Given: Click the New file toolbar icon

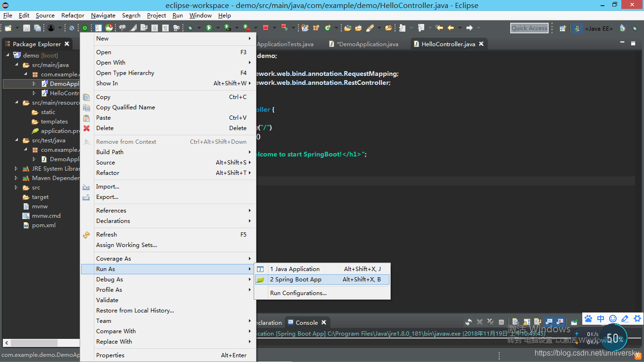Looking at the screenshot, I should point(8,28).
